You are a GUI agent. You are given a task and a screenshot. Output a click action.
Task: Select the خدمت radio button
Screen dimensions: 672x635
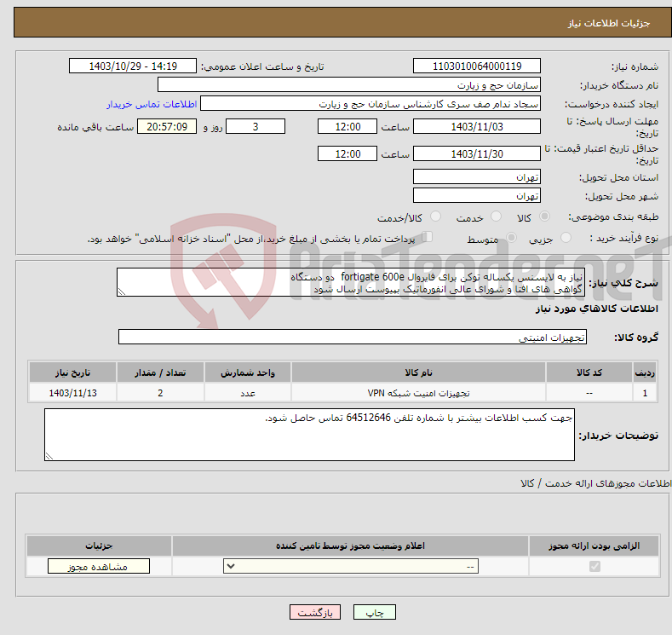(496, 216)
